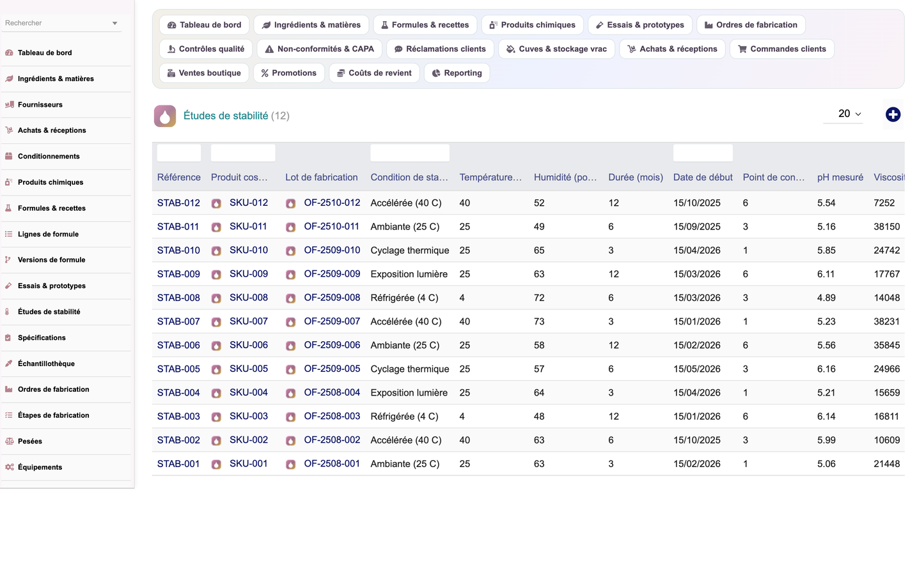The width and height of the screenshot is (924, 577).
Task: Click the percent icon in Promotions tab
Action: coord(265,73)
